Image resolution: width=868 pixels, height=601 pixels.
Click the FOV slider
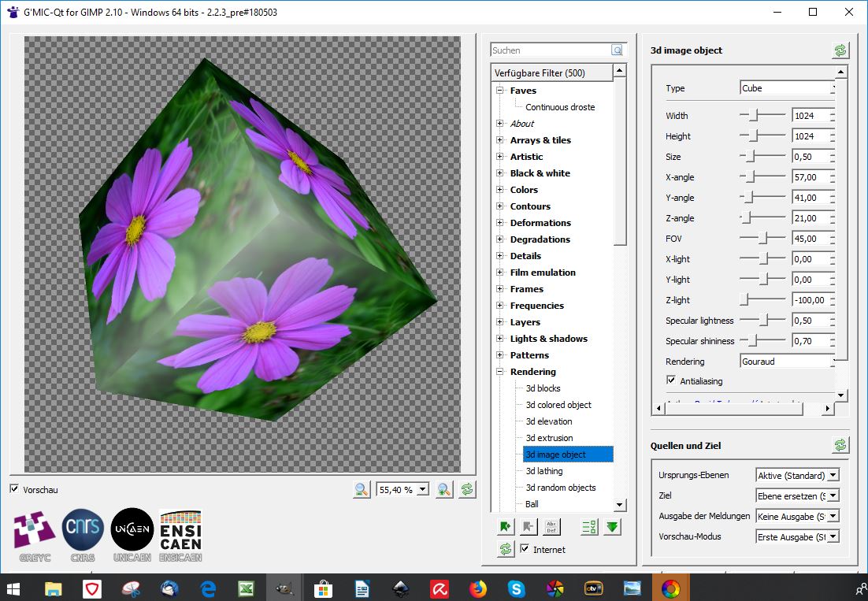pos(762,239)
